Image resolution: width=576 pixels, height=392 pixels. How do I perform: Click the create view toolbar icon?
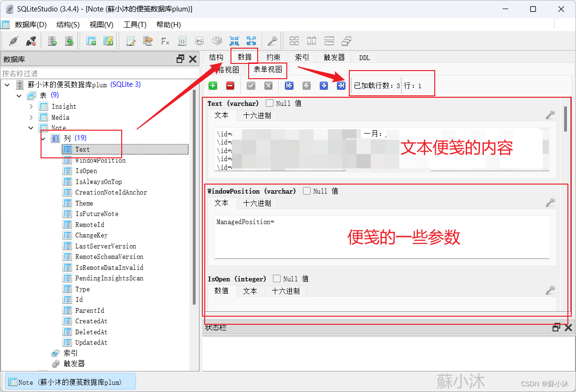(x=108, y=41)
